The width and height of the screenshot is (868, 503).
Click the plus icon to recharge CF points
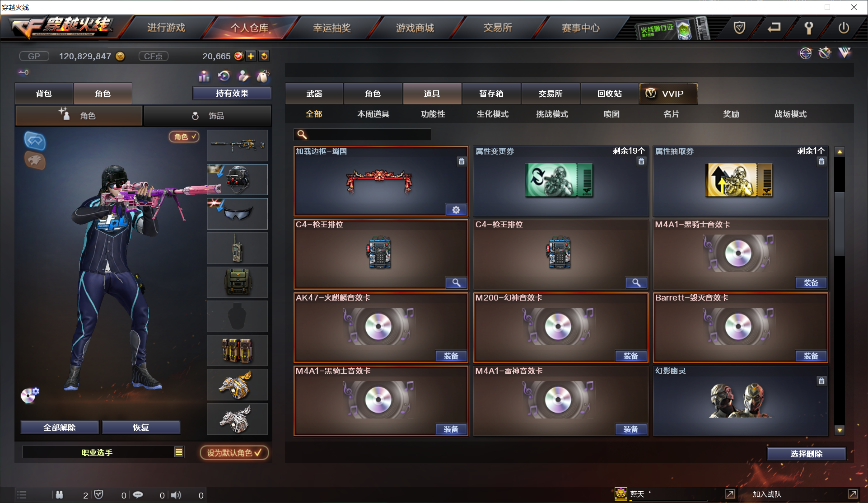[251, 56]
